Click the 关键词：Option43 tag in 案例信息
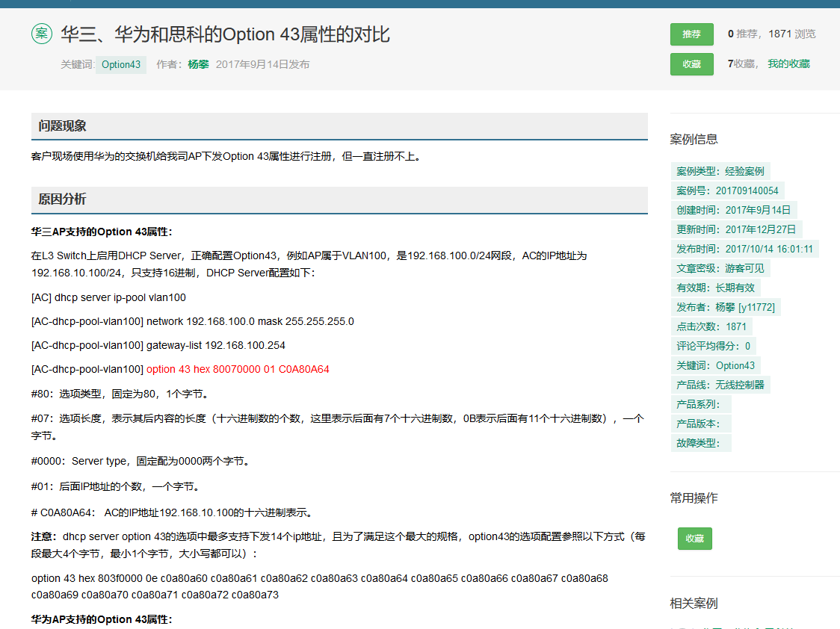 coord(716,365)
